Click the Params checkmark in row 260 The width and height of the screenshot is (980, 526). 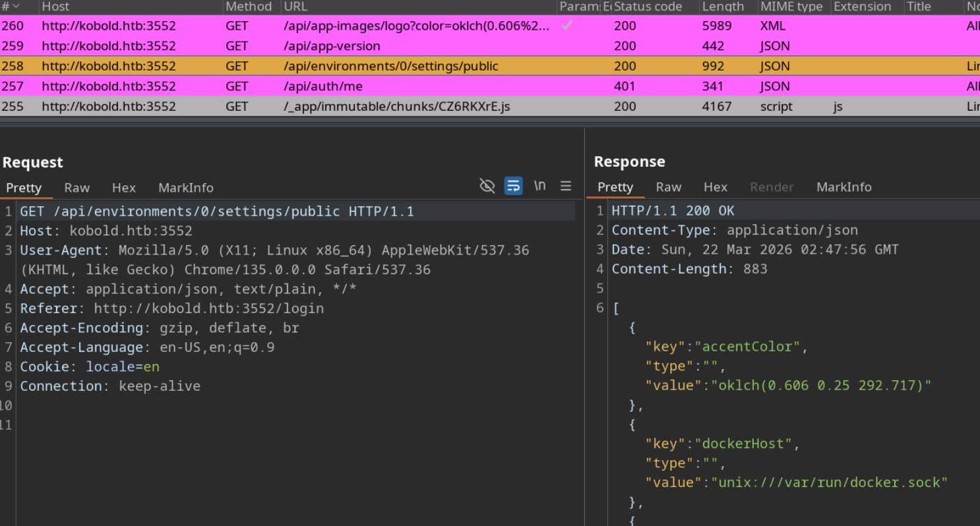(x=567, y=26)
